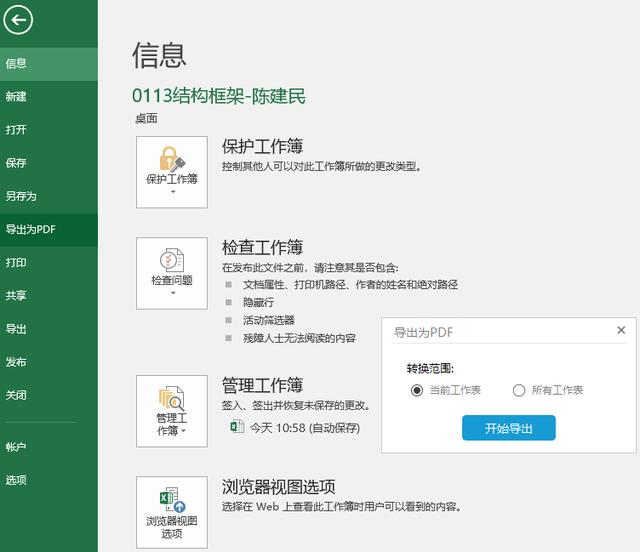This screenshot has height=552, width=640.
Task: Click the Browser View Options Excel icon
Action: (173, 500)
